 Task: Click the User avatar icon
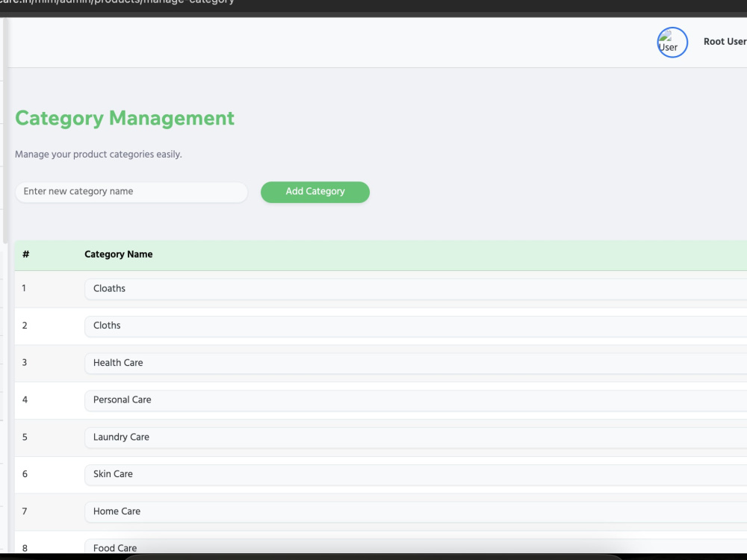[x=672, y=43]
